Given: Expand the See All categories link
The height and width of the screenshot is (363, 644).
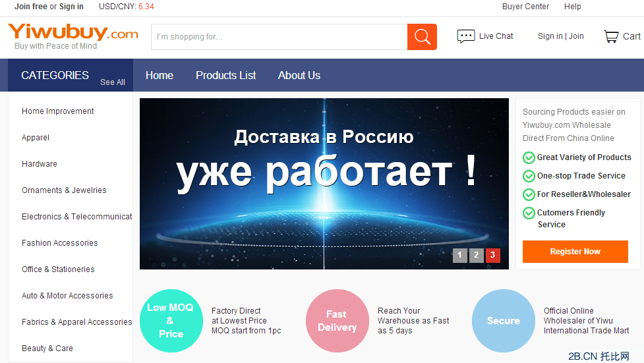Looking at the screenshot, I should pos(112,82).
